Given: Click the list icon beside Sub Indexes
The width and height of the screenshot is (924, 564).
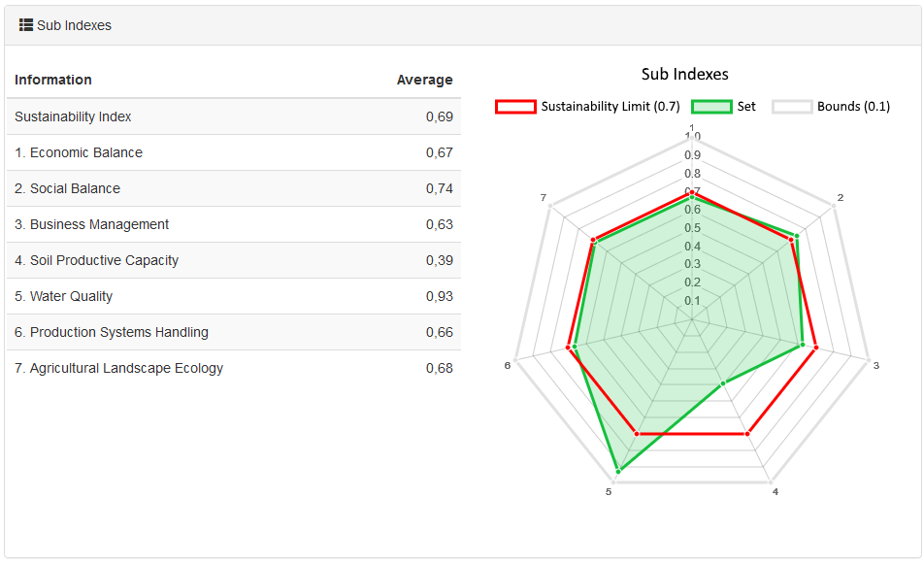Looking at the screenshot, I should (x=26, y=25).
